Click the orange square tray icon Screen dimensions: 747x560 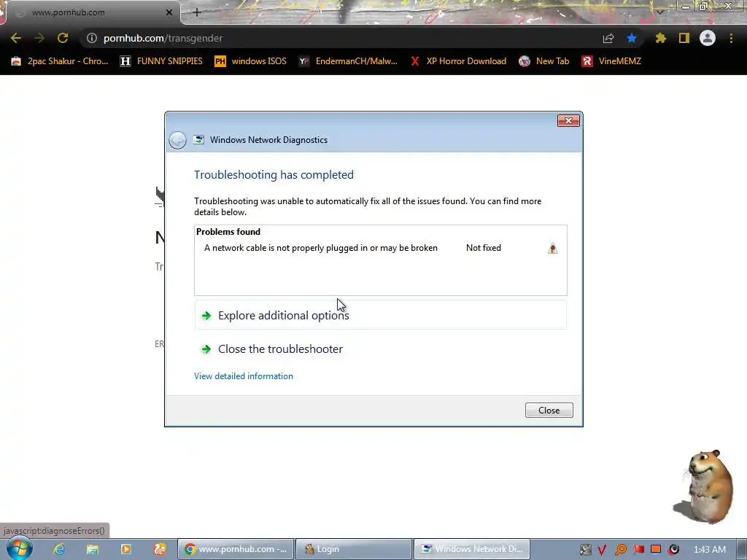point(656,549)
